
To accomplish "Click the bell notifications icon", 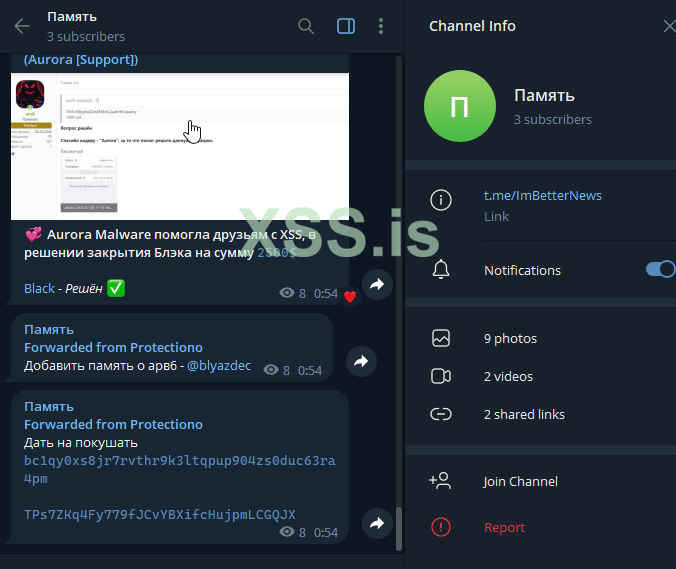I will [x=441, y=270].
